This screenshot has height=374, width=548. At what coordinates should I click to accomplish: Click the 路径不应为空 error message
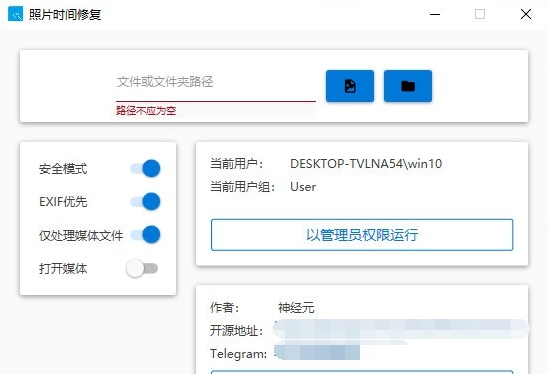pos(146,111)
